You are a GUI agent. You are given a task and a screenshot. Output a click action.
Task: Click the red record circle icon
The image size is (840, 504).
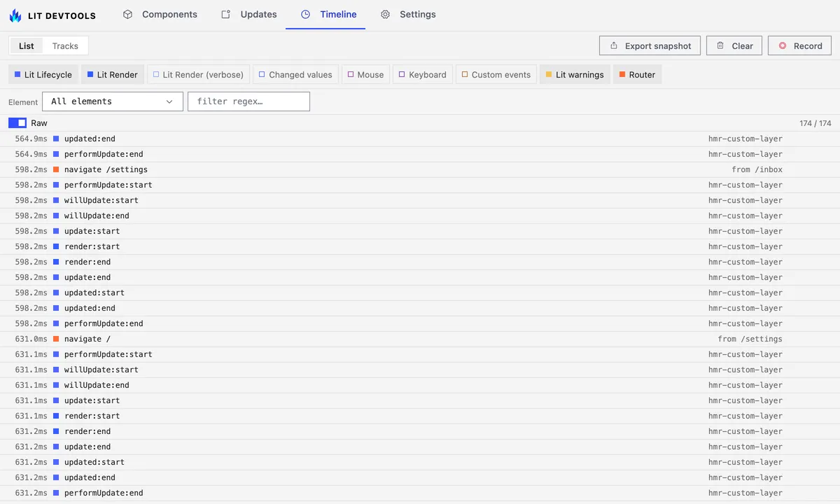[782, 46]
